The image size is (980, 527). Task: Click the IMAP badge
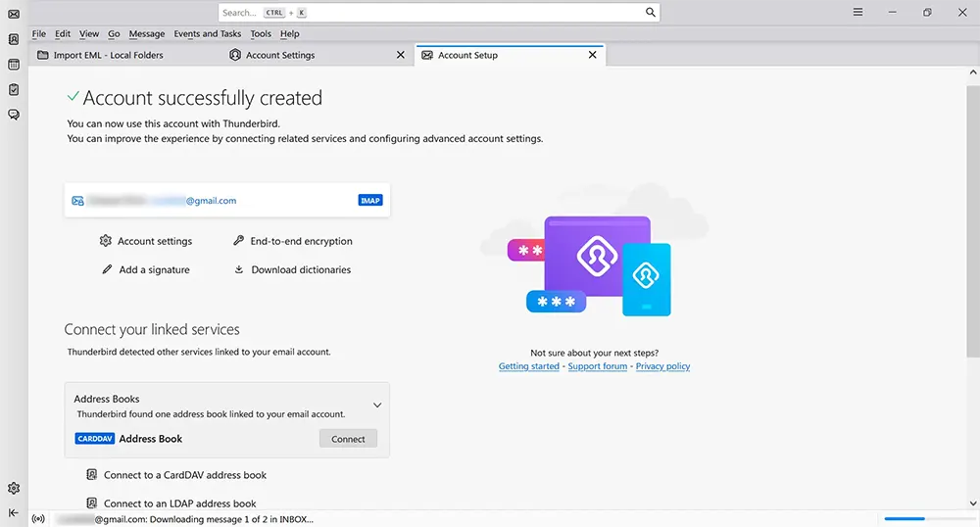(370, 201)
